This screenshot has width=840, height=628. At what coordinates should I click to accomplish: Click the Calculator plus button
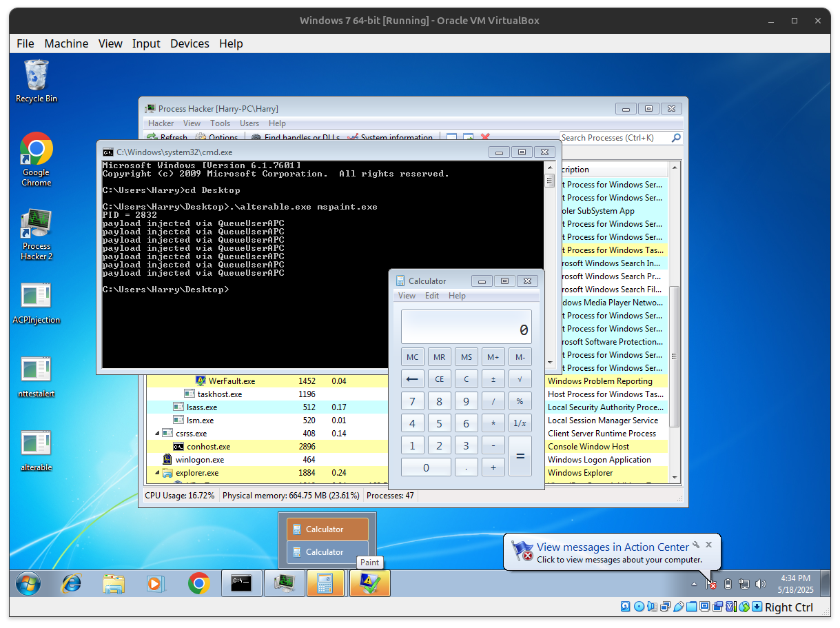[x=493, y=467]
